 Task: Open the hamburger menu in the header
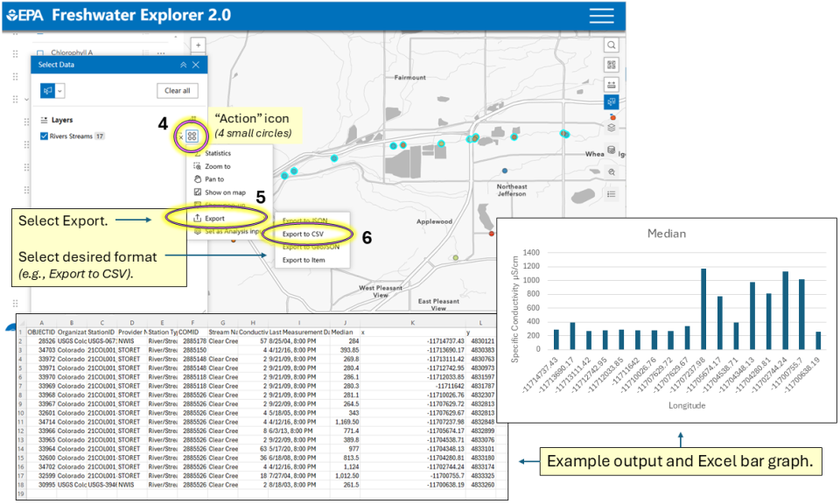pos(601,16)
